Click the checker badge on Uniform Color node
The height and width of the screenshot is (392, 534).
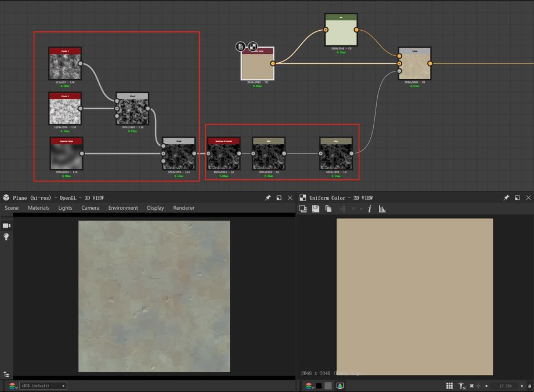click(x=252, y=46)
